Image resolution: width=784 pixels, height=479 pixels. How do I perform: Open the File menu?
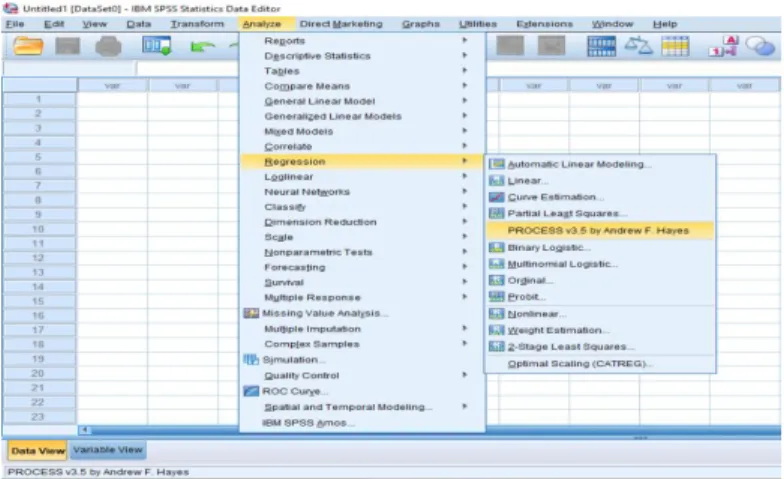15,24
